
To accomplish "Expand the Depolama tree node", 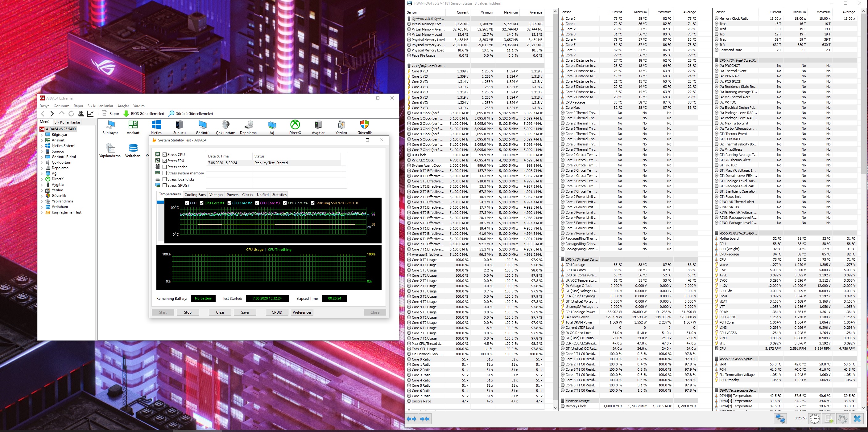I will (42, 168).
